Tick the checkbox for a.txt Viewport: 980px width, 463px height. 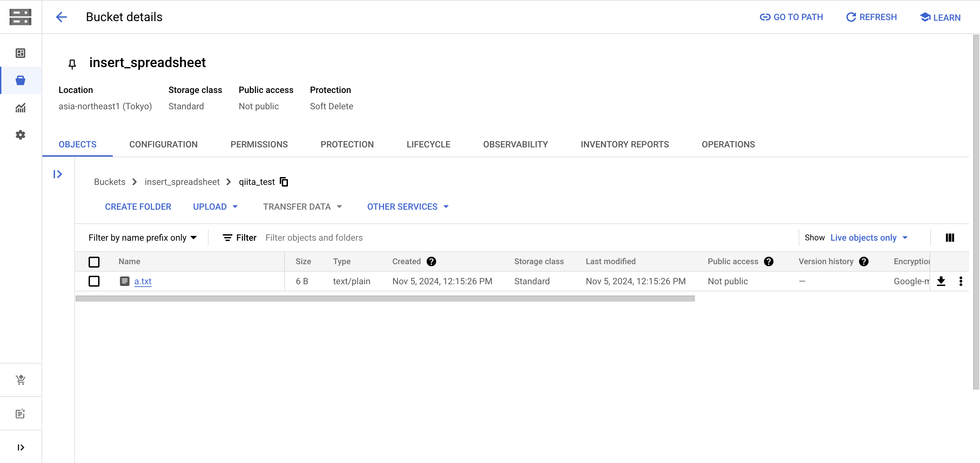(x=94, y=281)
